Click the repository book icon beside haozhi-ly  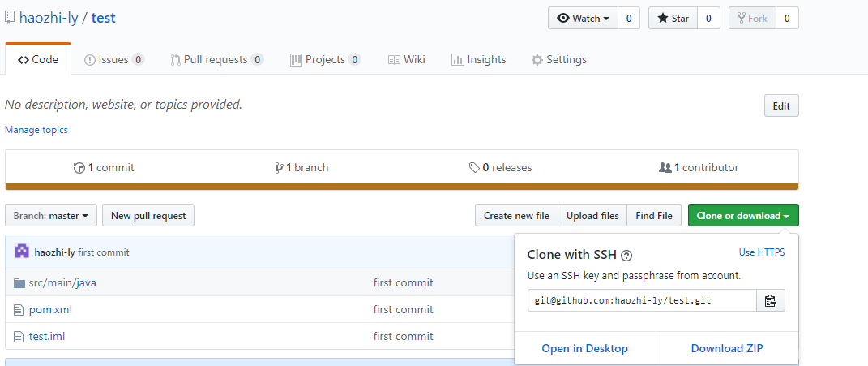click(x=10, y=18)
